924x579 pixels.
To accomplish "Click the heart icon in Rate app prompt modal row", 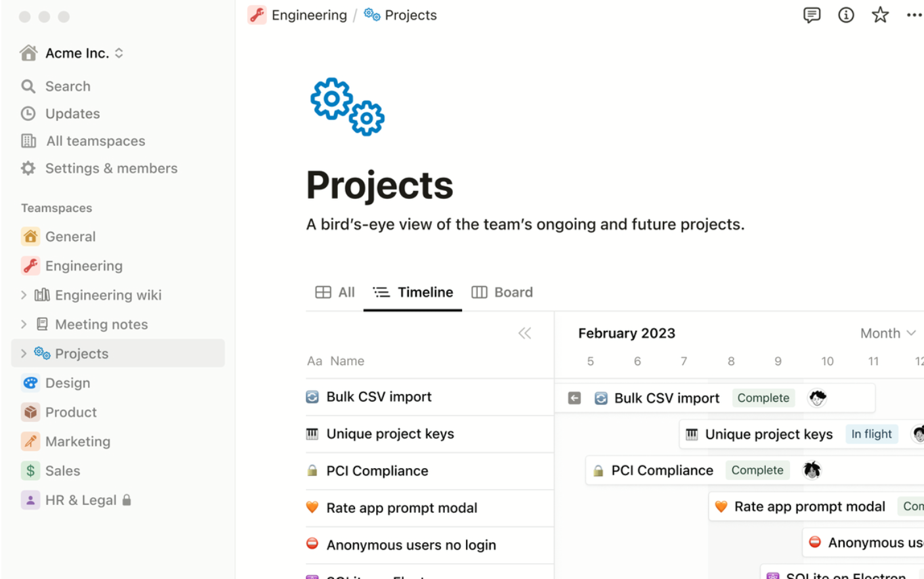I will pos(312,507).
